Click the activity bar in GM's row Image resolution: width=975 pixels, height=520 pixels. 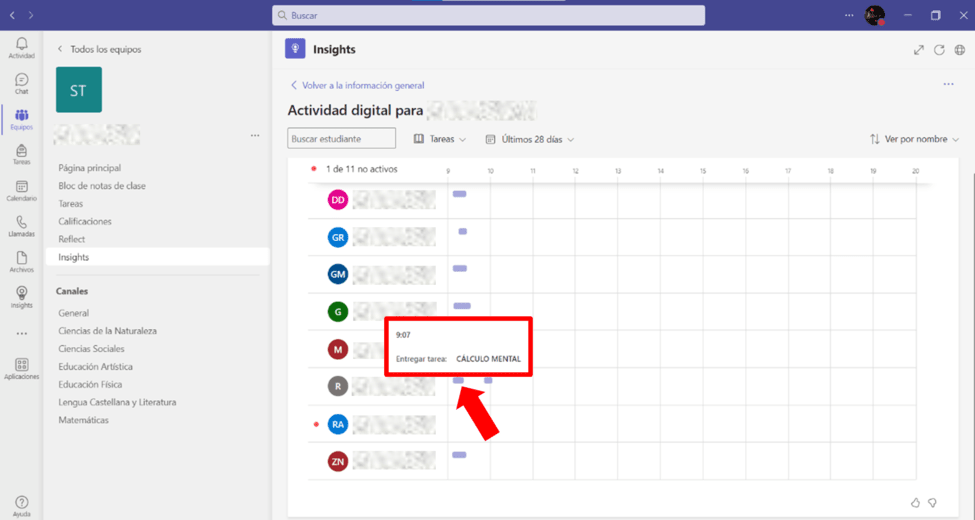[x=460, y=269]
